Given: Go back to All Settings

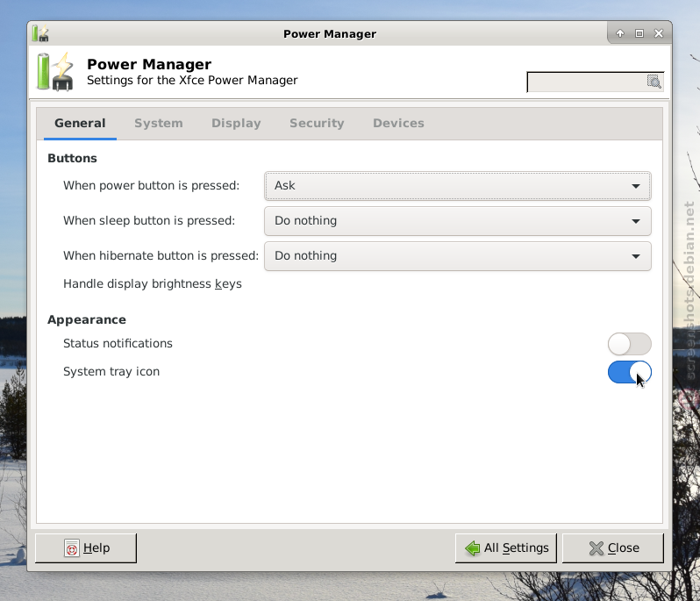Looking at the screenshot, I should [506, 547].
